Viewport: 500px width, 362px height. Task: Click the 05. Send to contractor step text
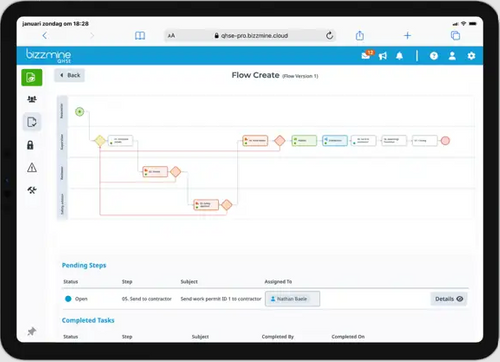(147, 299)
